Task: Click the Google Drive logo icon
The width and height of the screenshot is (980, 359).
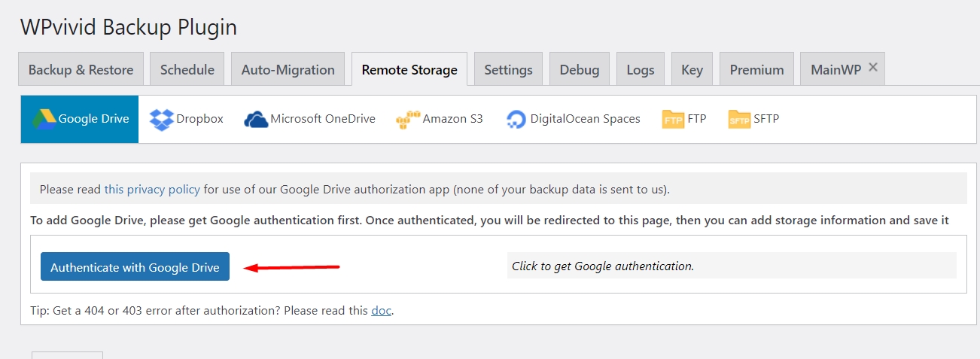Action: pos(44,119)
